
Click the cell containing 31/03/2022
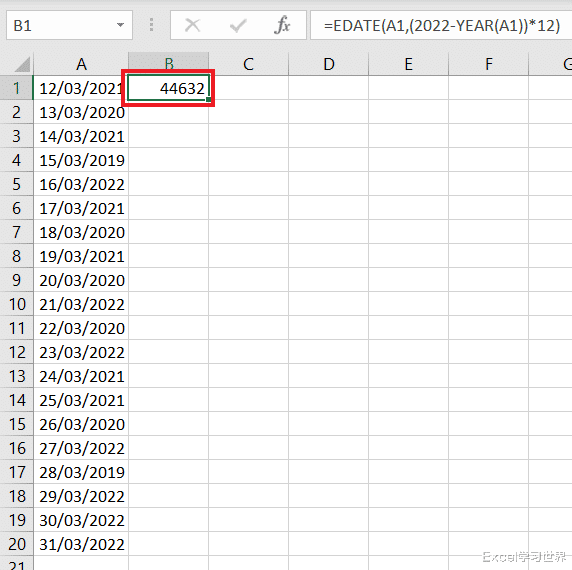coord(81,544)
